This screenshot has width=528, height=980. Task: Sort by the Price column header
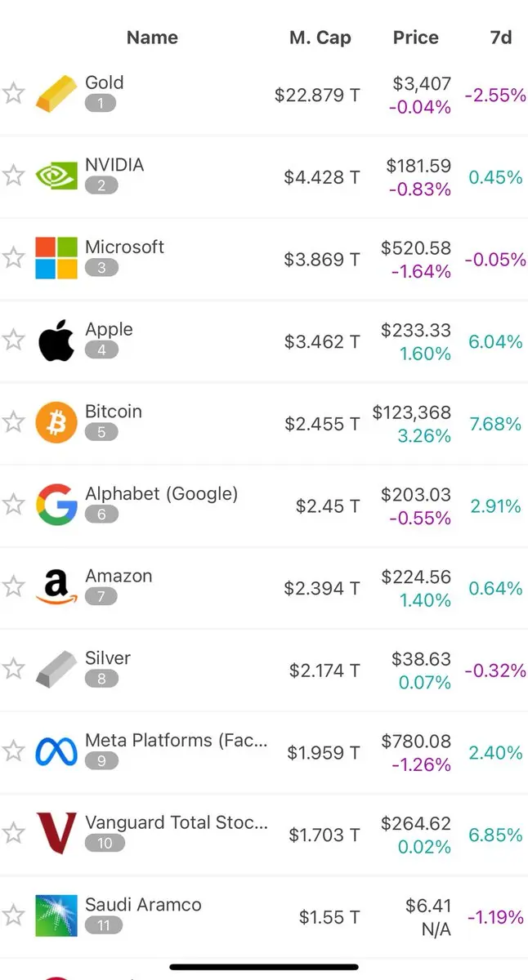coord(415,38)
